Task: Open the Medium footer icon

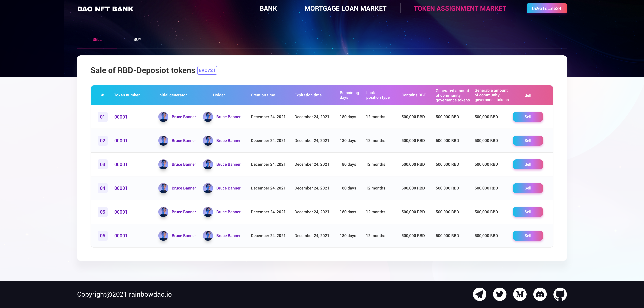Action: tap(520, 294)
